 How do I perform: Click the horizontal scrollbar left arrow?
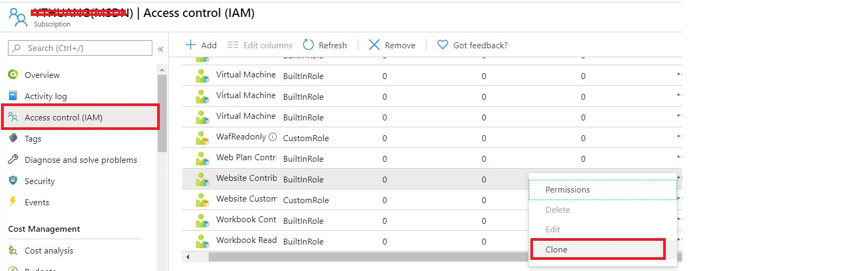[187, 257]
